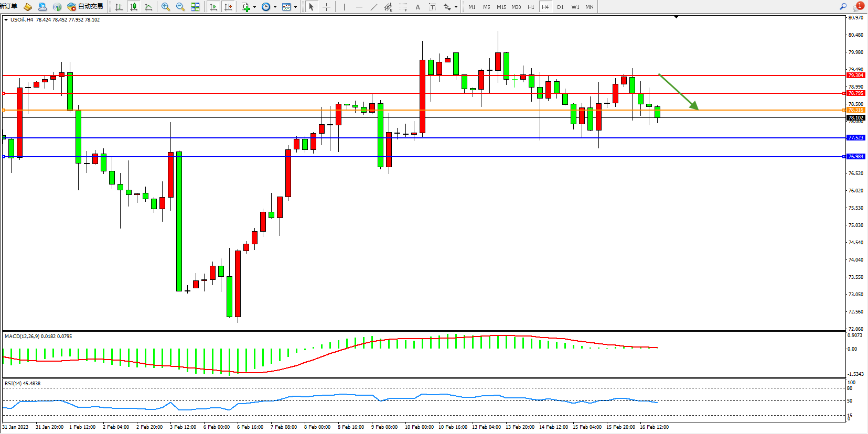Open the notification bubble with red badge

click(858, 6)
